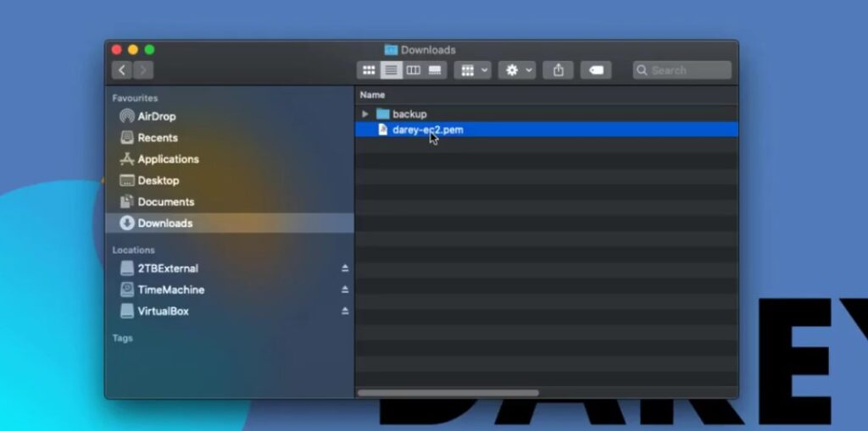
Task: Eject the VirtualBox volume
Action: 345,311
